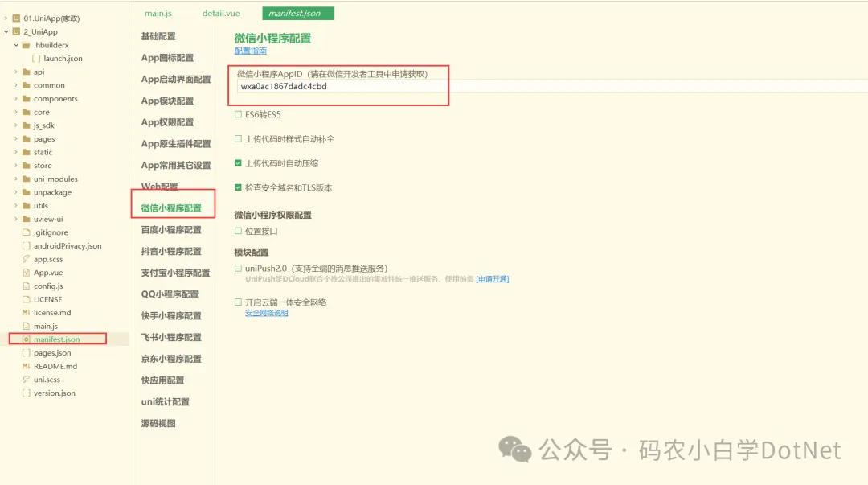
Task: Select androidPrivacy.json in the file tree
Action: (x=68, y=245)
